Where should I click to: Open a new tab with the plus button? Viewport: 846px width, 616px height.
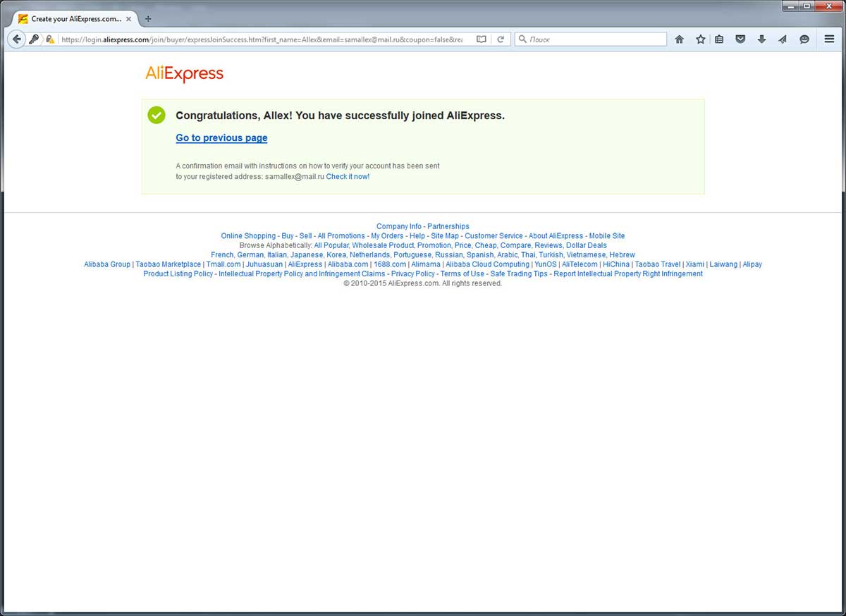pyautogui.click(x=148, y=19)
